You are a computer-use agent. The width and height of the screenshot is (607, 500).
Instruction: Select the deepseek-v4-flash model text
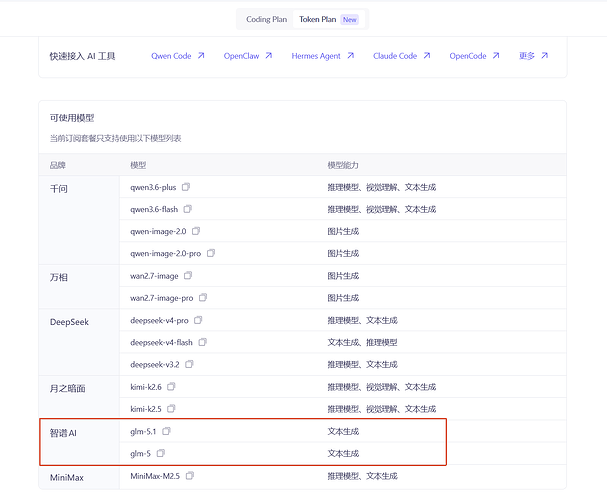click(161, 342)
